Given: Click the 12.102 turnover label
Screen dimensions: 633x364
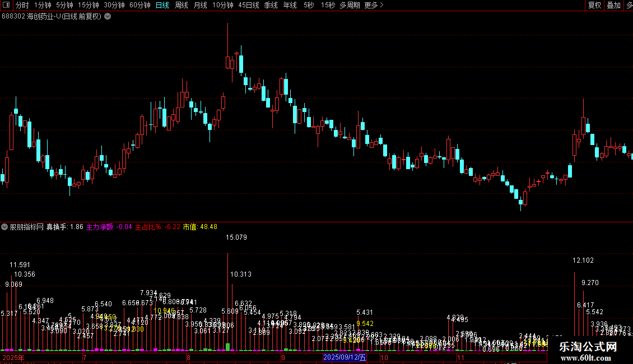Looking at the screenshot, I should [583, 260].
